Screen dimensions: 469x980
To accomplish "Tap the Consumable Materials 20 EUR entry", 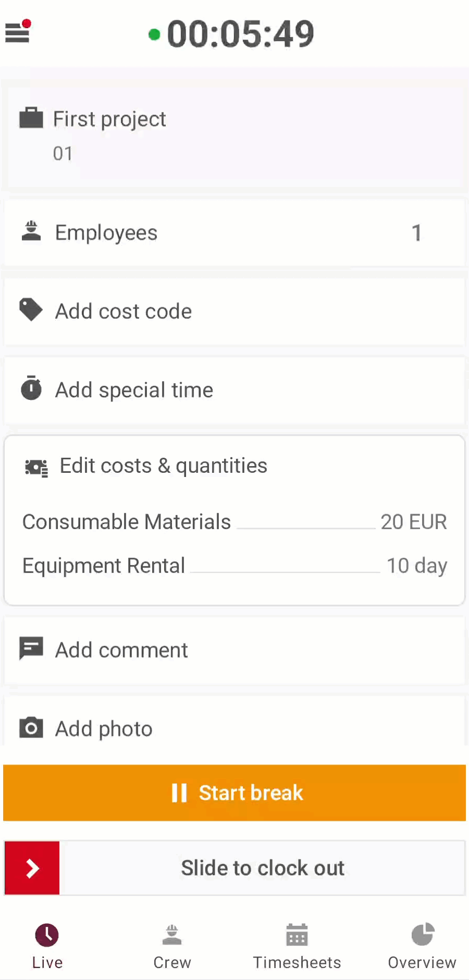I will point(234,522).
